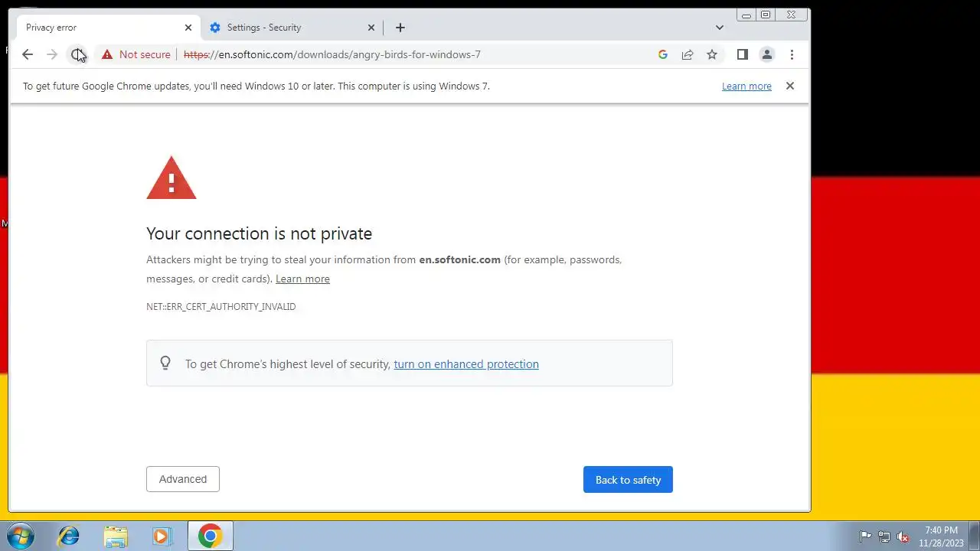Image resolution: width=980 pixels, height=551 pixels.
Task: Click the Back to safety button
Action: 628,480
